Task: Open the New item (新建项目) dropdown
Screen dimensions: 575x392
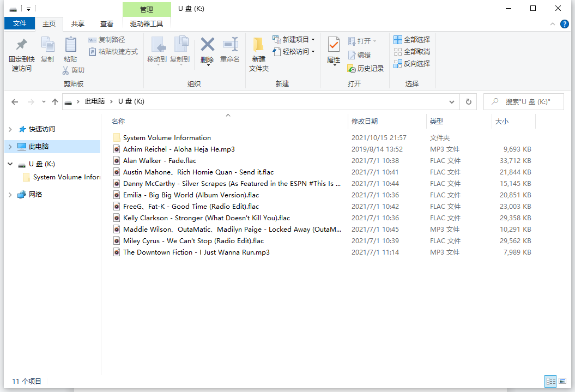Action: (294, 40)
